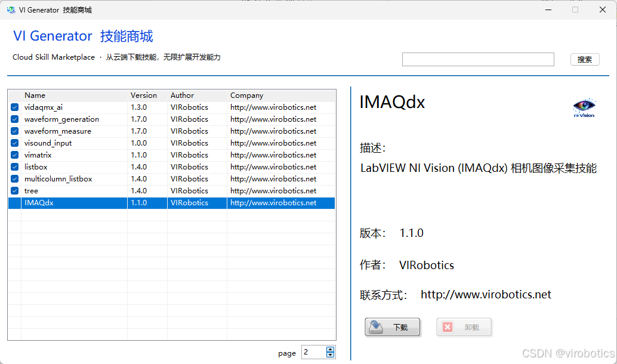The image size is (617, 364).
Task: Click the 下载 download button
Action: 393,327
